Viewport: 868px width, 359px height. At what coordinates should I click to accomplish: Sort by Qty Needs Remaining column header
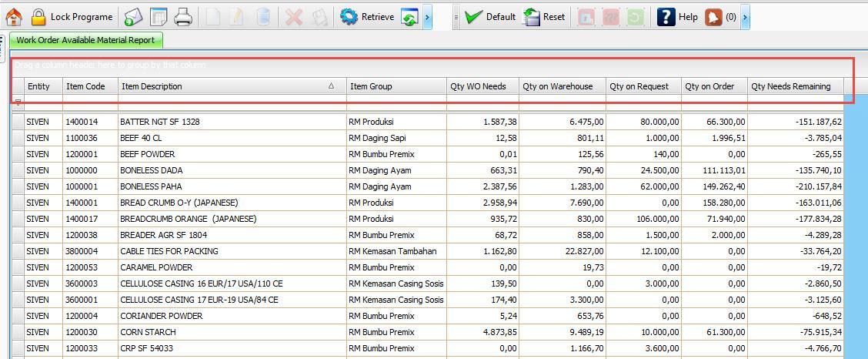click(796, 86)
